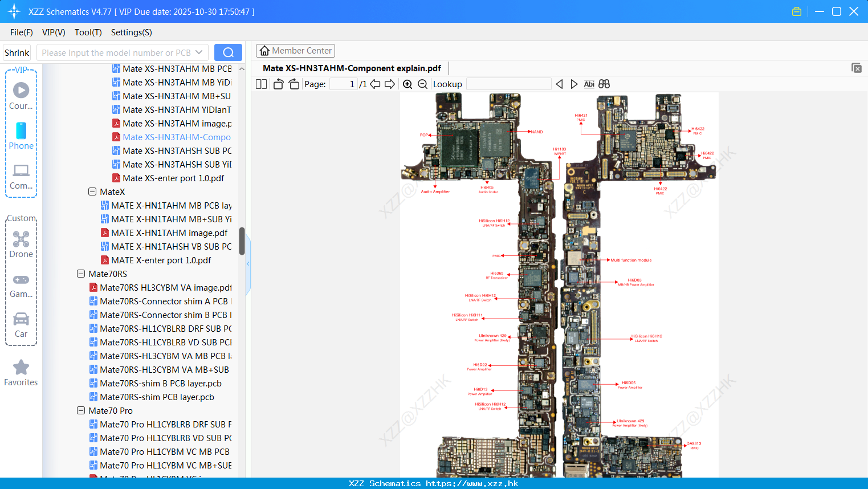Select the Game sidebar category
The height and width of the screenshot is (489, 868).
21,285
